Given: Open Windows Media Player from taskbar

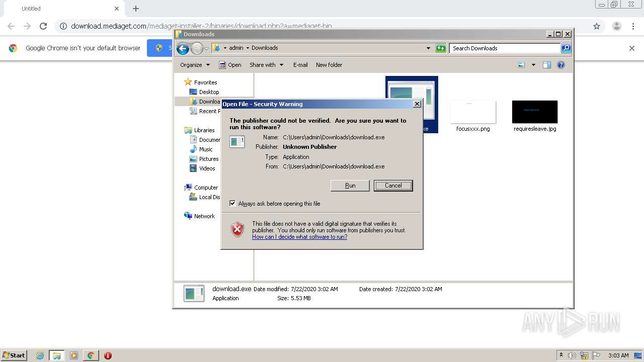Looking at the screenshot, I should point(74,355).
